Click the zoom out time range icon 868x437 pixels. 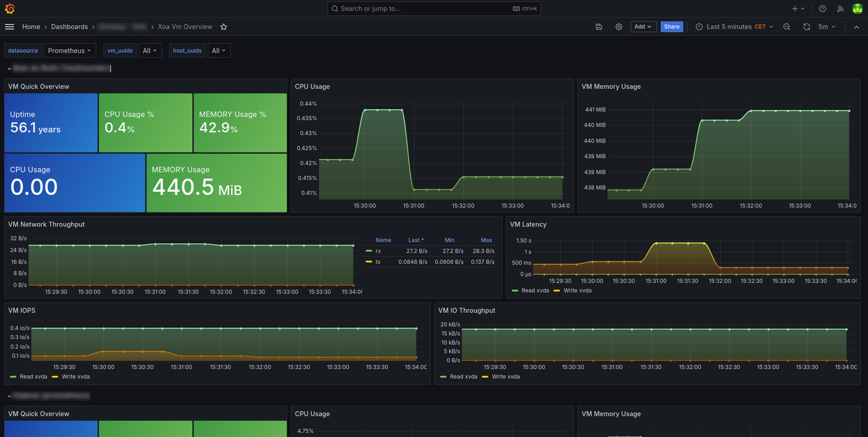[787, 27]
